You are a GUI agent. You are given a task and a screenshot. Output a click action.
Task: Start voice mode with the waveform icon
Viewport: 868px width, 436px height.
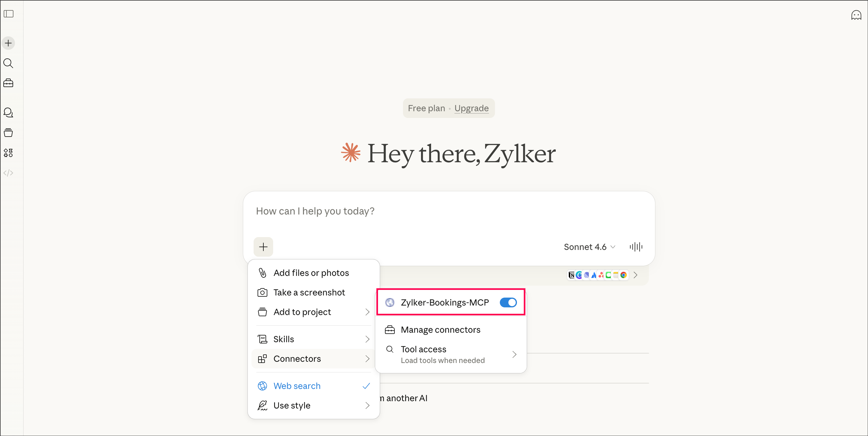tap(636, 247)
